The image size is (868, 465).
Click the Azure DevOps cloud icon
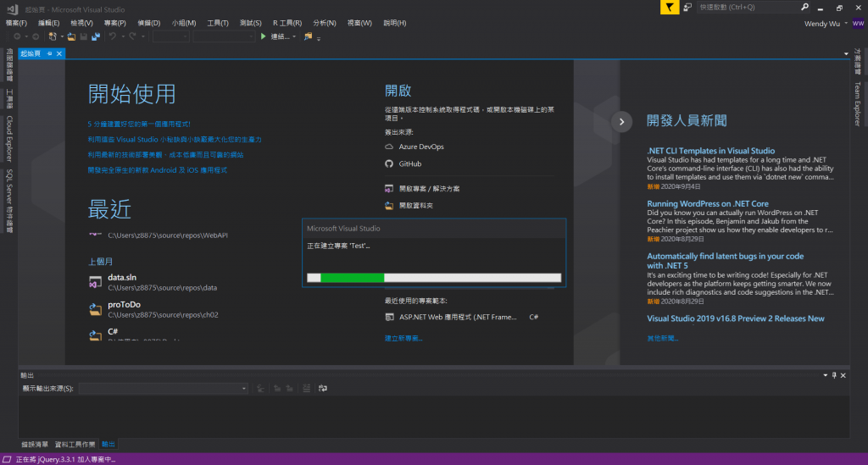(389, 147)
